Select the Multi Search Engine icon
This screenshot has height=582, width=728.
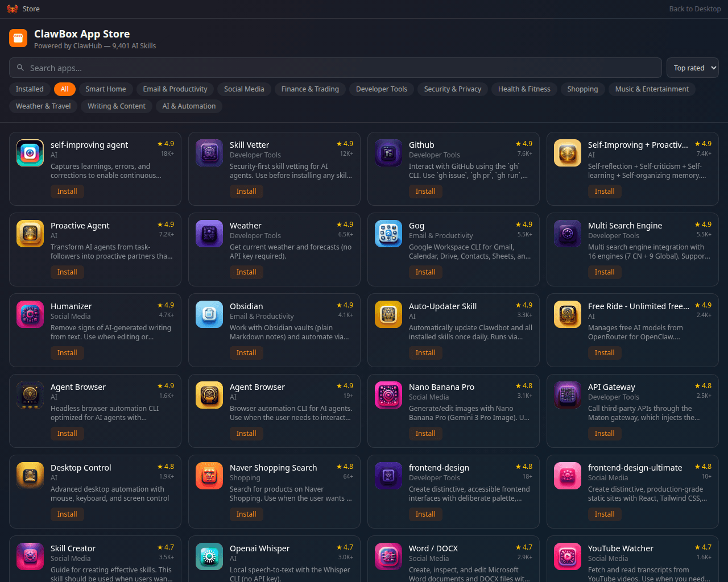[568, 234]
